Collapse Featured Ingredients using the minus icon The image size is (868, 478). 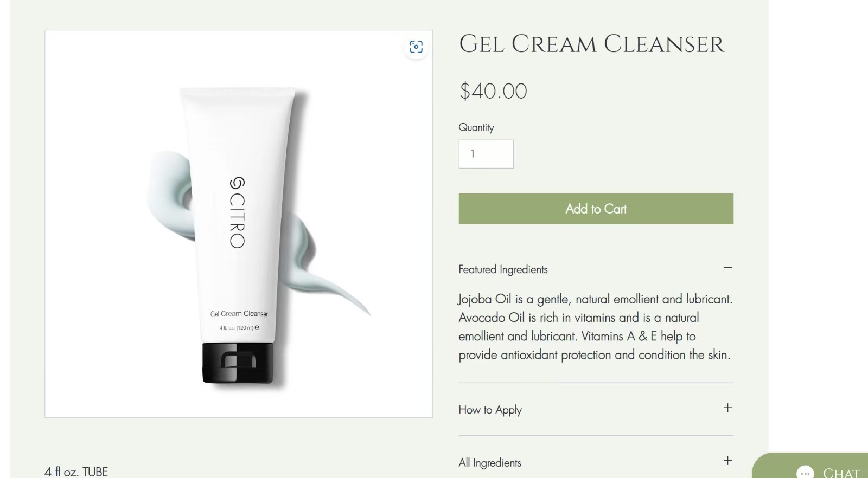727,267
